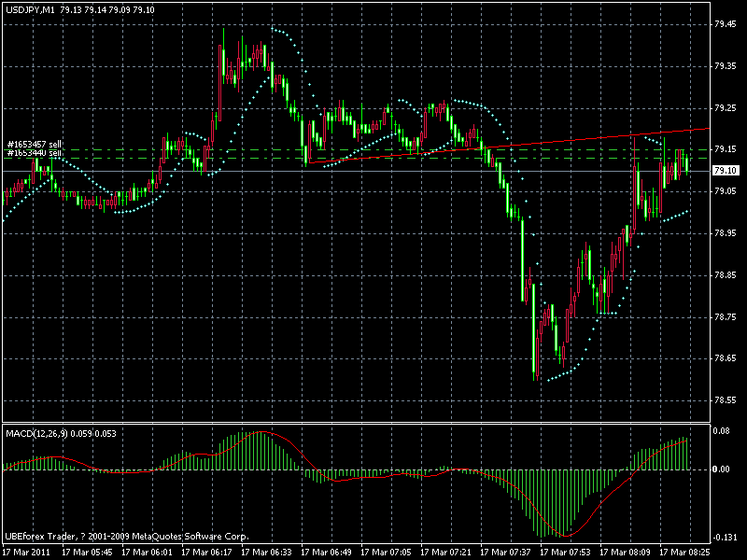Click the 78.65 price axis label
Viewport: 747px width, 560px height.
coord(726,358)
